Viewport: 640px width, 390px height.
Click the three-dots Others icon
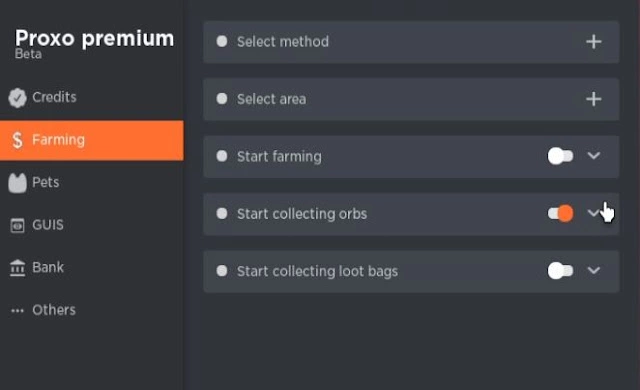pos(17,310)
